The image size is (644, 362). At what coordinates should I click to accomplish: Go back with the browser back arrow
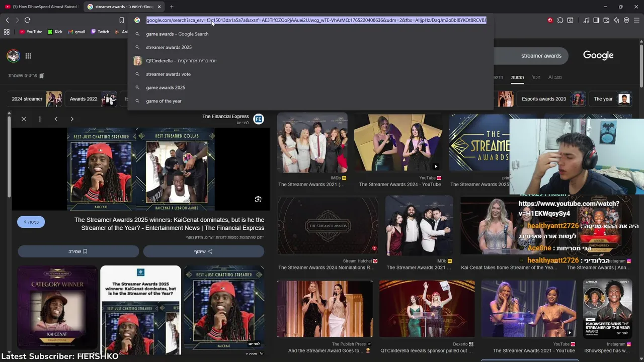[x=7, y=20]
